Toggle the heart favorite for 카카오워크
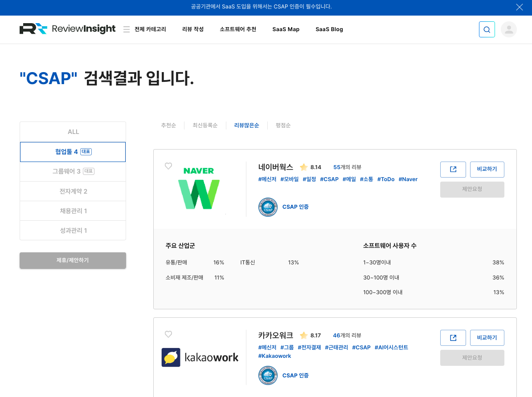 pyautogui.click(x=168, y=334)
